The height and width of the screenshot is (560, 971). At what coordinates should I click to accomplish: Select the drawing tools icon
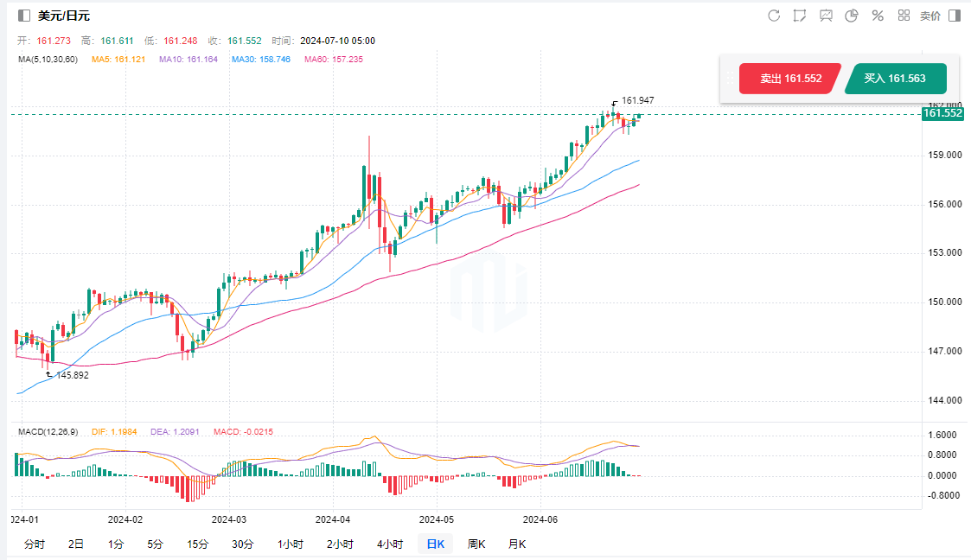click(x=800, y=16)
